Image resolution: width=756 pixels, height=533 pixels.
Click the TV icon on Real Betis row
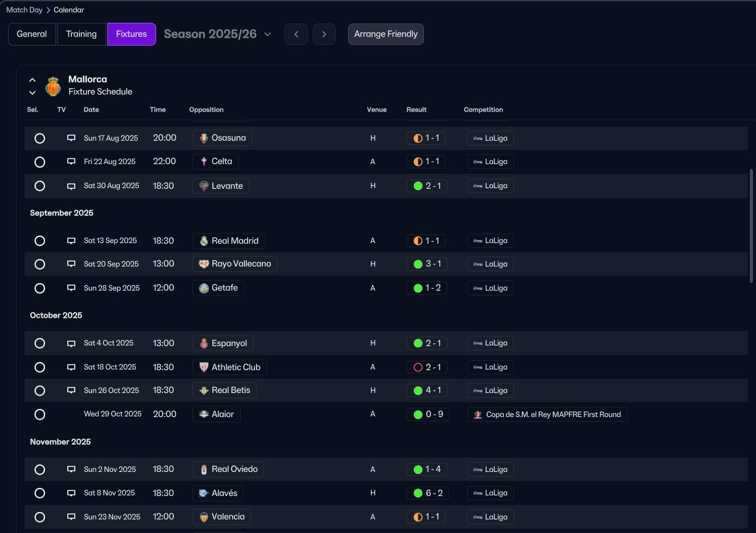coord(72,390)
